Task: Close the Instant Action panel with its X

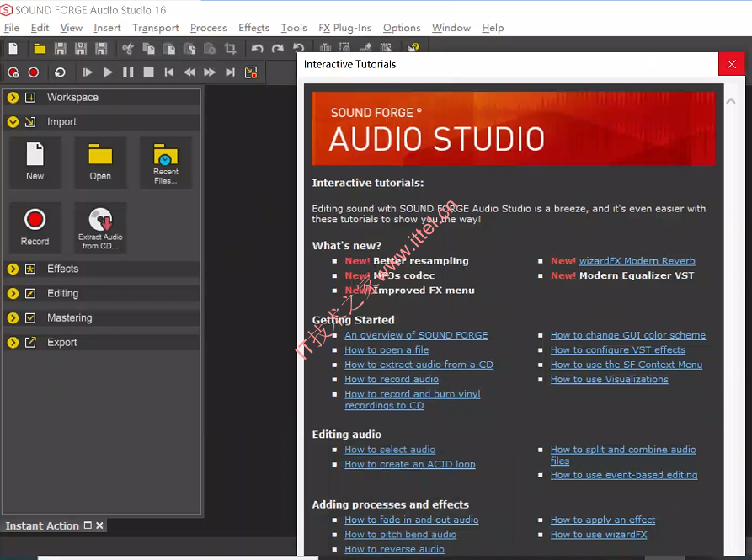Action: point(99,525)
